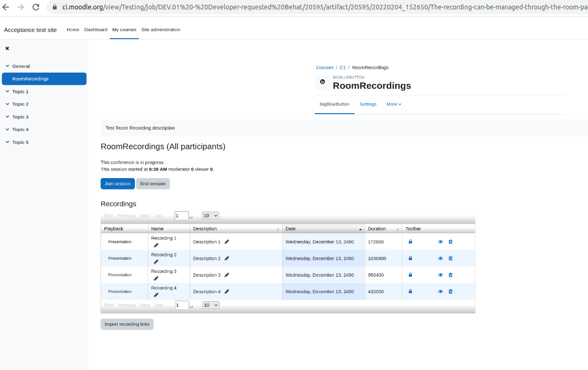588x370 pixels.
Task: Click the padlock in the address bar
Action: (55, 7)
